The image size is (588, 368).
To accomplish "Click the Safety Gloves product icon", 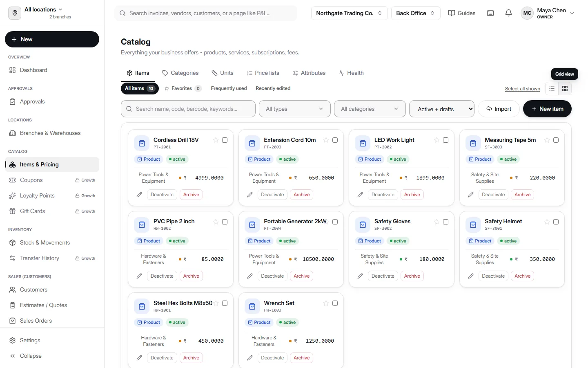I will (363, 224).
